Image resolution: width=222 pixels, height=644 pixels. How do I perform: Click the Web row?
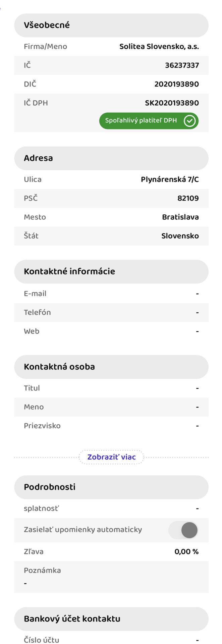(x=111, y=331)
